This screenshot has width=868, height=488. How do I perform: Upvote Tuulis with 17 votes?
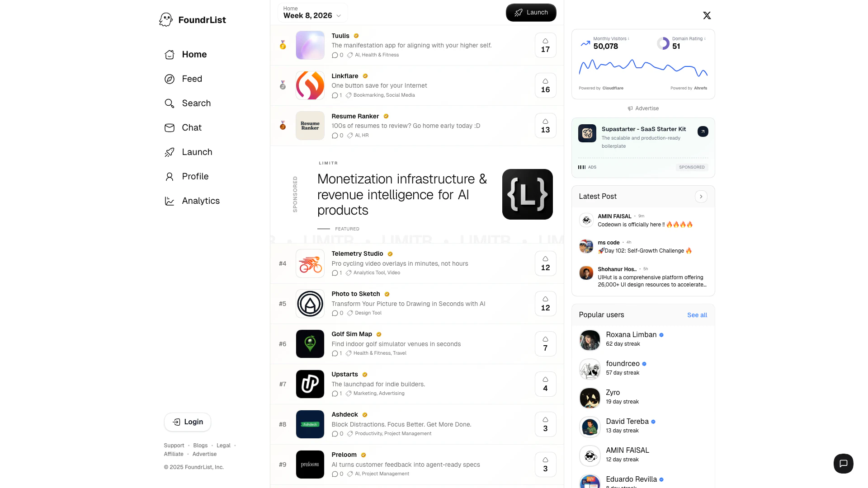[545, 45]
